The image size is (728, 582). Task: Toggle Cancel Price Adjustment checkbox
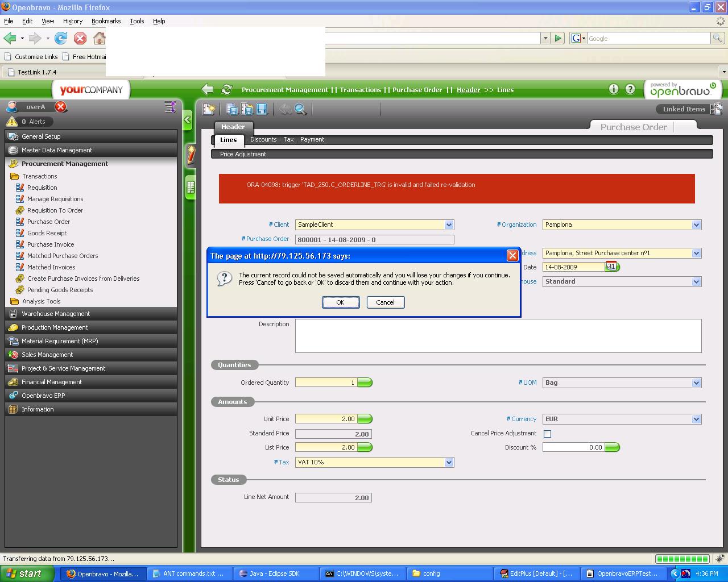547,434
